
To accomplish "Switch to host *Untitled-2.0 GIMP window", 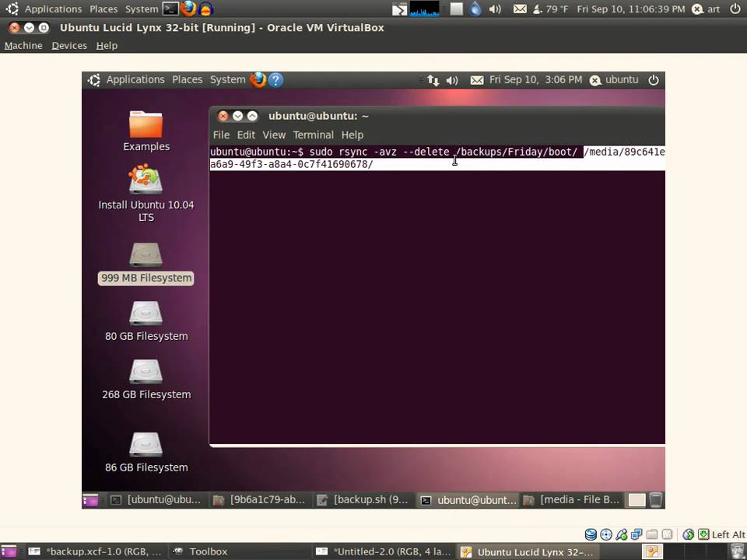I will pos(384,552).
